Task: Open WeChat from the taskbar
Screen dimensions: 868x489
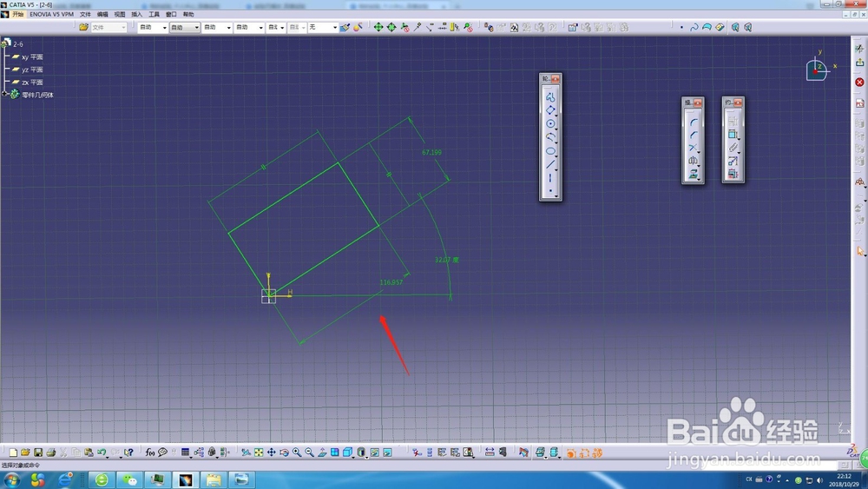Action: tap(129, 479)
